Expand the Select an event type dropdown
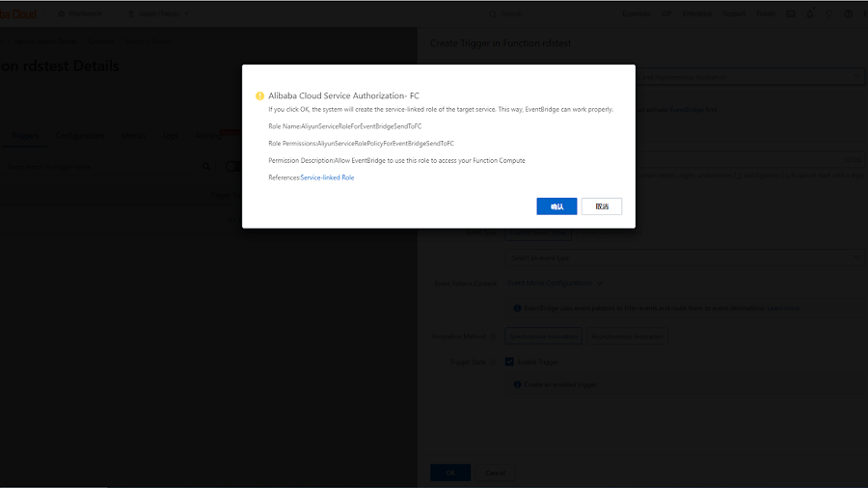Viewport: 868px width, 488px height. (684, 258)
